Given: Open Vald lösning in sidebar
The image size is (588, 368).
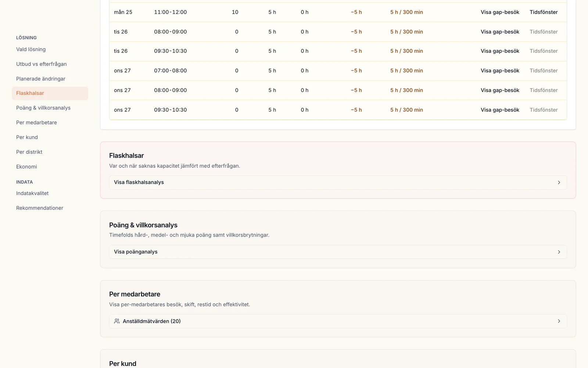Looking at the screenshot, I should [31, 49].
